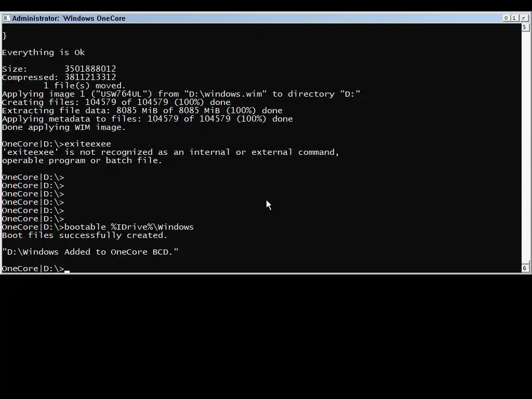Minimize the Windows OneCore console window

(x=506, y=18)
